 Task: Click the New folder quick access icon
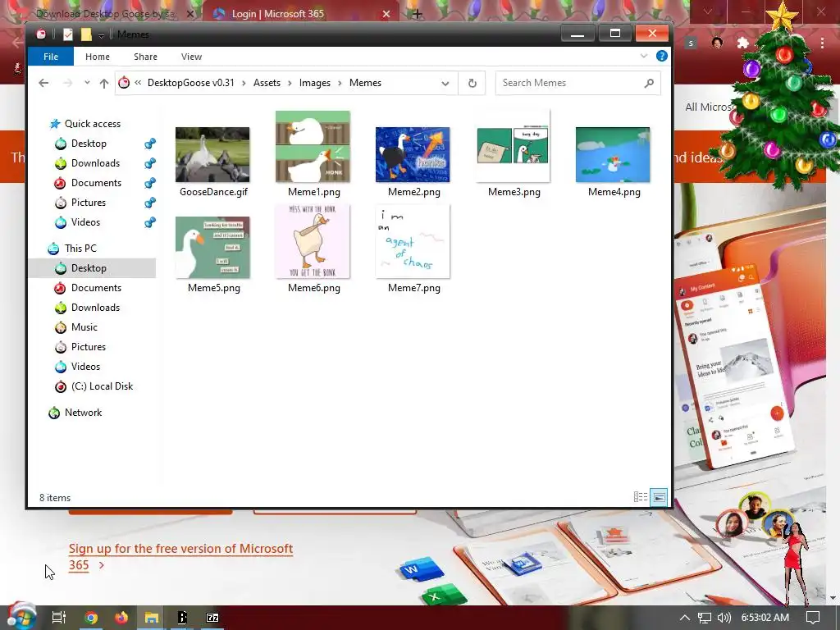(86, 34)
